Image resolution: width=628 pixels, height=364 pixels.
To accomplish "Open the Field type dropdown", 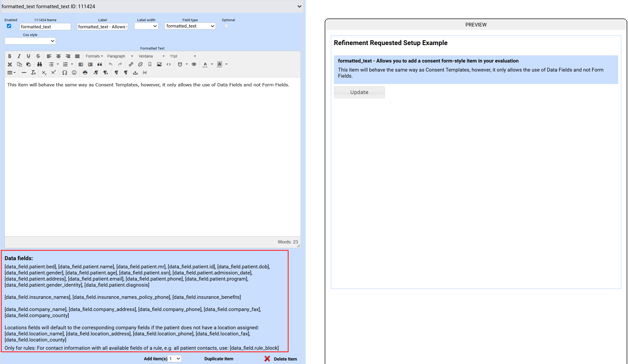I will [x=190, y=26].
